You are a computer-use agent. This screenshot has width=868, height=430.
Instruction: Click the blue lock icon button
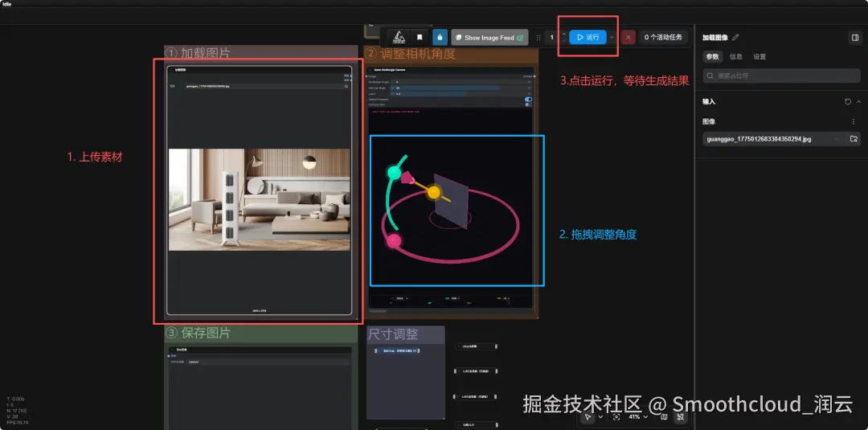tap(440, 37)
